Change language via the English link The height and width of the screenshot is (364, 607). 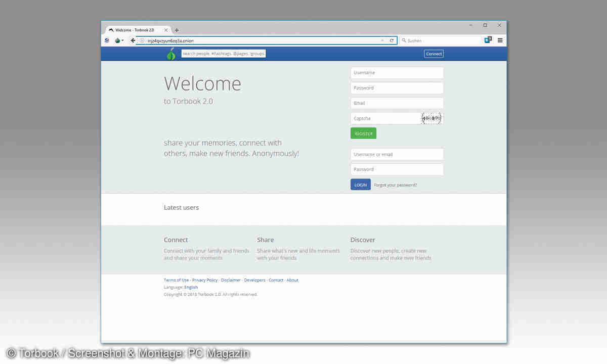(191, 287)
